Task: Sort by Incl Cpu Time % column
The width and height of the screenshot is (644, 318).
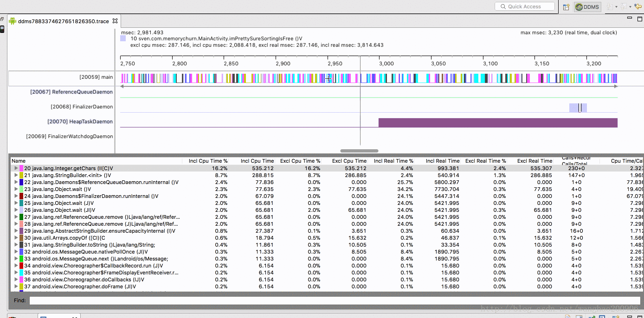Action: (208, 161)
